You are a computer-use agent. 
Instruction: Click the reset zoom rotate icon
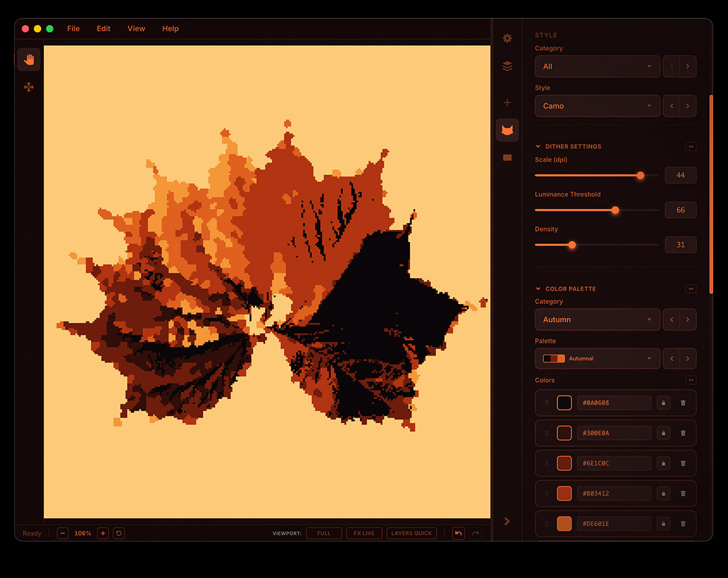click(x=119, y=533)
